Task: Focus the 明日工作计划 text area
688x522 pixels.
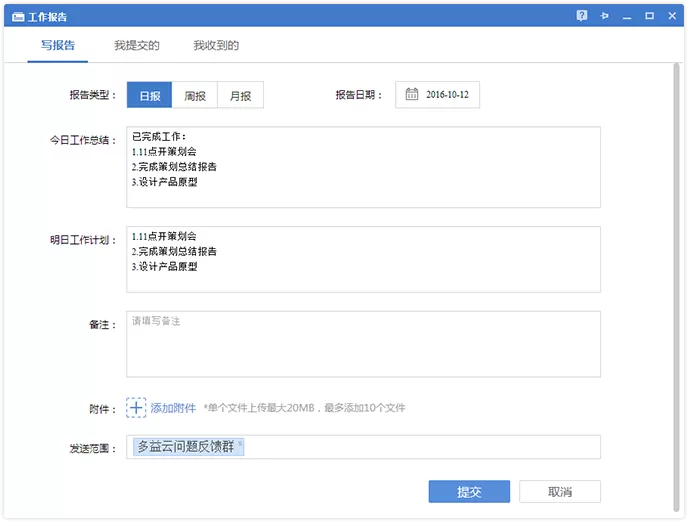Action: (363, 259)
